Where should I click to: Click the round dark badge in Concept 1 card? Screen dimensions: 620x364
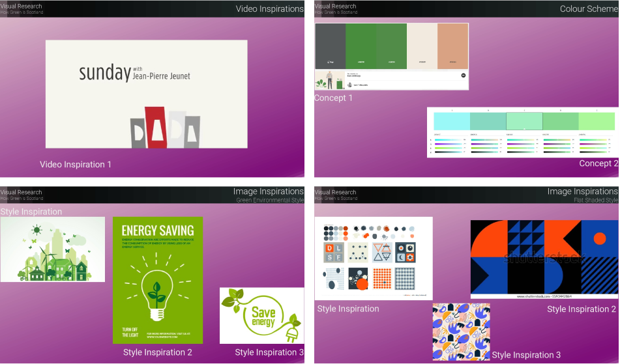464,76
